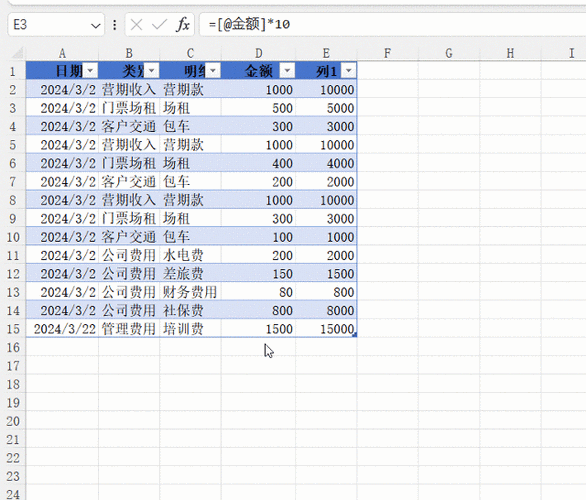This screenshot has height=500, width=586.
Task: Select row 3 header
Action: [x=13, y=108]
